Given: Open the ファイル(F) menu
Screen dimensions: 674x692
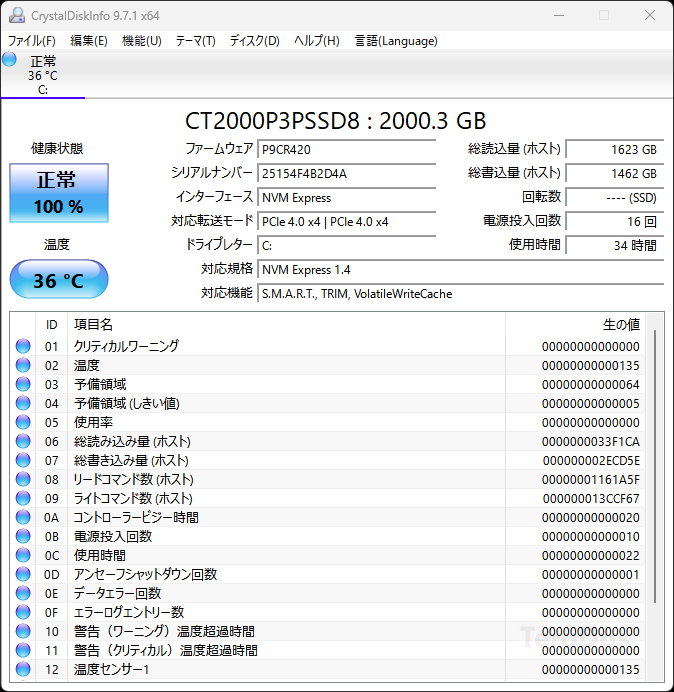Looking at the screenshot, I should pyautogui.click(x=32, y=41).
